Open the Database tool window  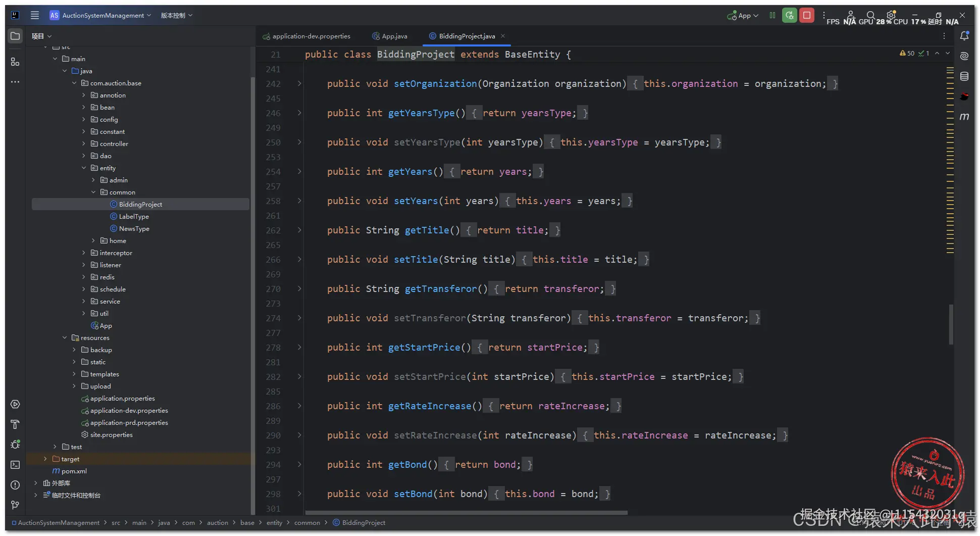click(964, 76)
